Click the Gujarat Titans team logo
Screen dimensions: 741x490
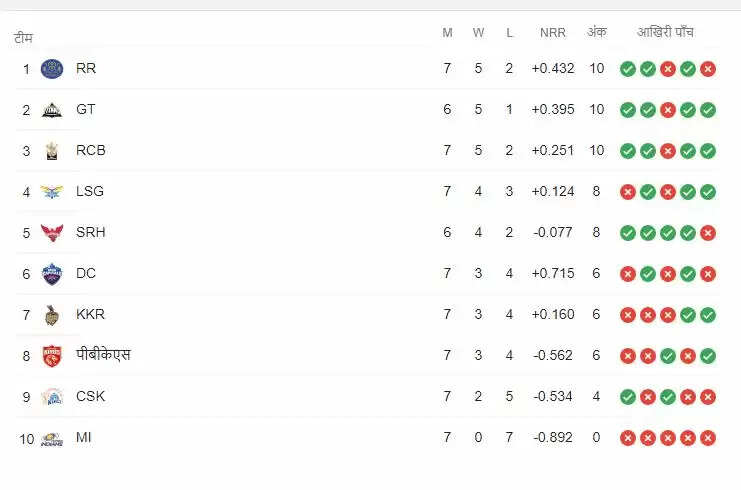[x=52, y=110]
